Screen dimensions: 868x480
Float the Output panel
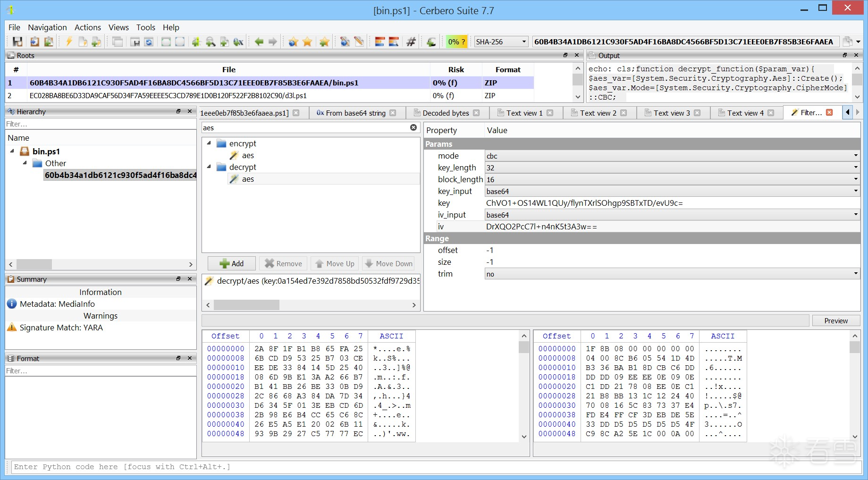[845, 55]
